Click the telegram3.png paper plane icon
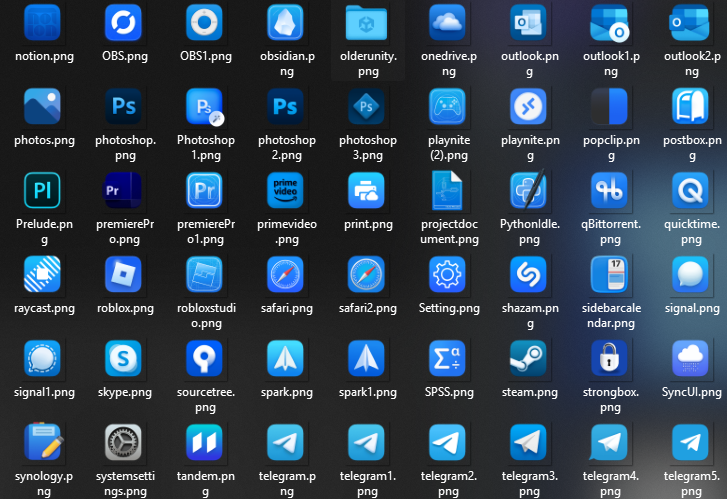 click(x=528, y=442)
